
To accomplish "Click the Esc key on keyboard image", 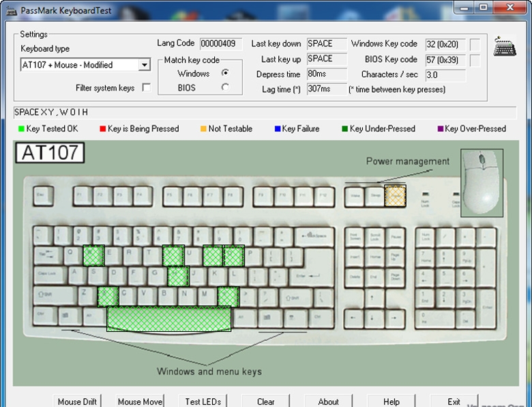I will click(x=44, y=196).
